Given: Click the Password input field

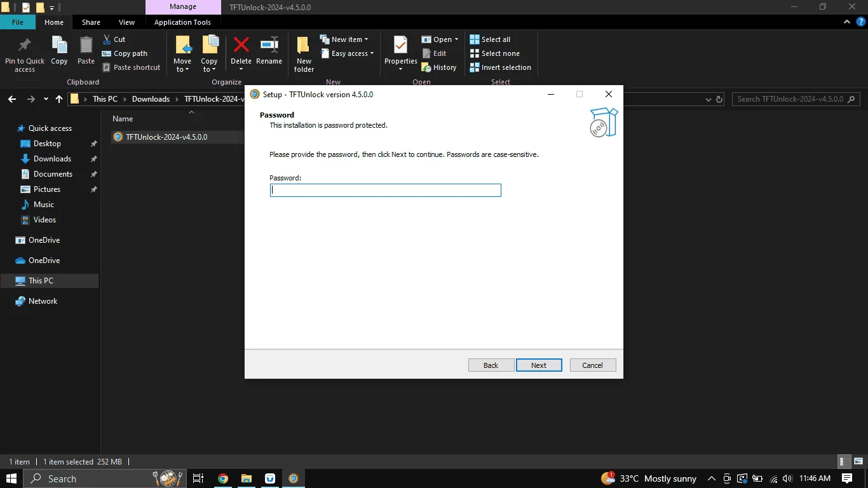Looking at the screenshot, I should click(385, 190).
